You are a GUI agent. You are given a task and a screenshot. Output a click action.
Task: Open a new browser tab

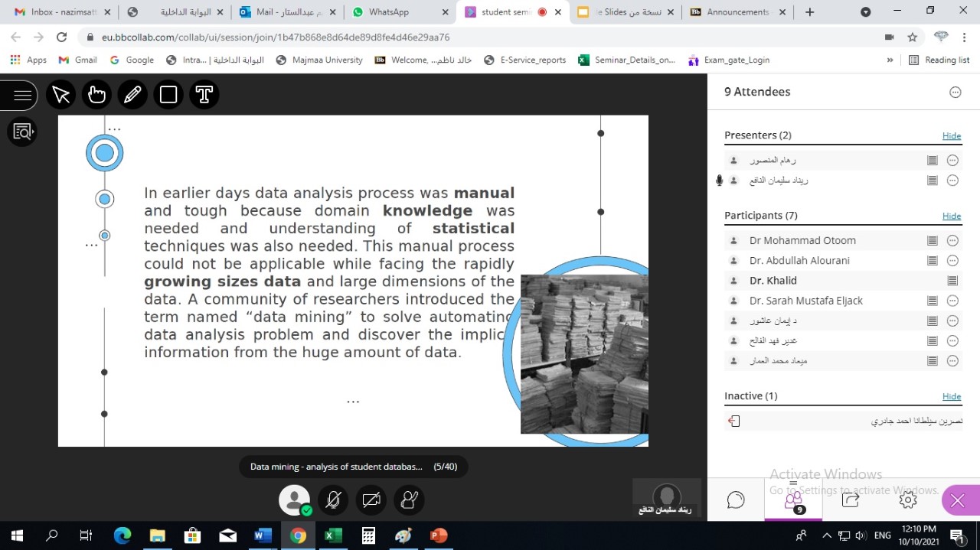810,12
